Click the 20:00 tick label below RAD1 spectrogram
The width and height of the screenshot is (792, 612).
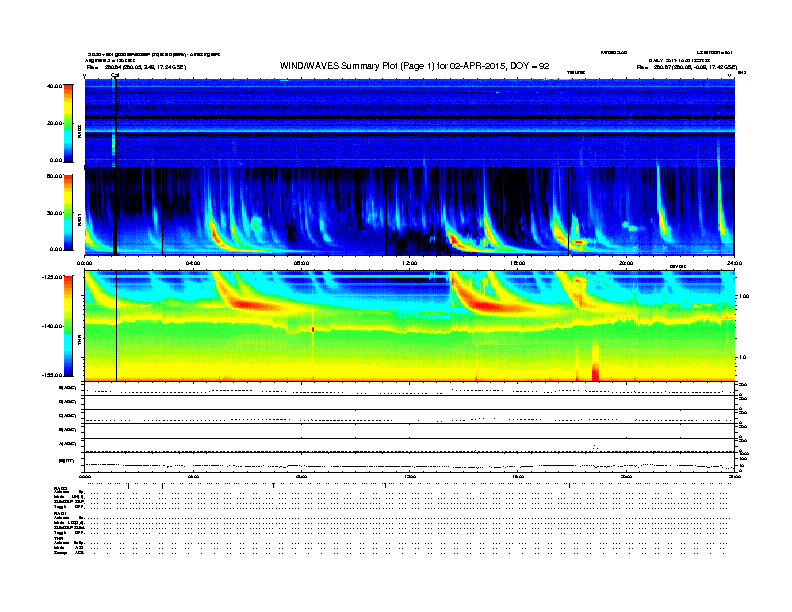pyautogui.click(x=626, y=263)
